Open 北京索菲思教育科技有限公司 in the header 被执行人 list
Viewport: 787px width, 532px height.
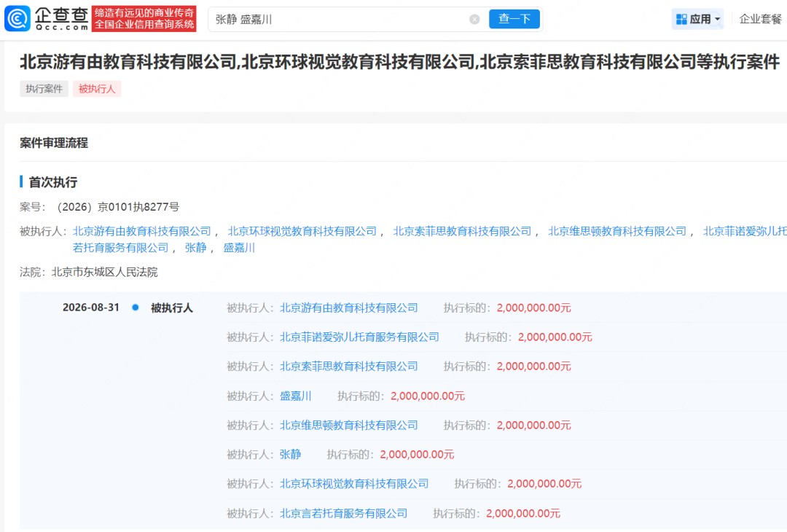462,231
